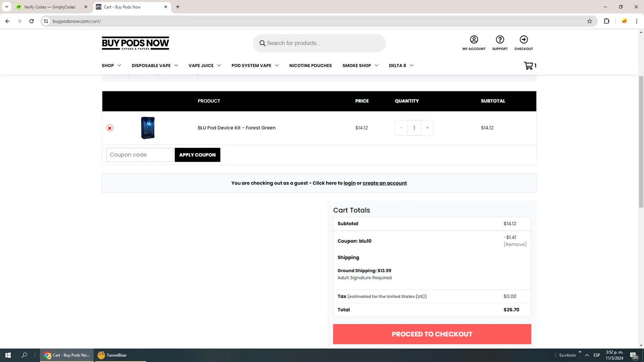This screenshot has height=362, width=644.
Task: Open the browser extensions puzzle icon
Action: [607, 21]
